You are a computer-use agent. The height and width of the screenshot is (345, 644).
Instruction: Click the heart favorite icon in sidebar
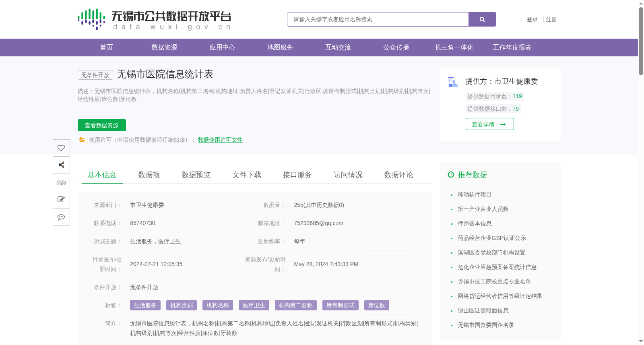click(x=61, y=148)
